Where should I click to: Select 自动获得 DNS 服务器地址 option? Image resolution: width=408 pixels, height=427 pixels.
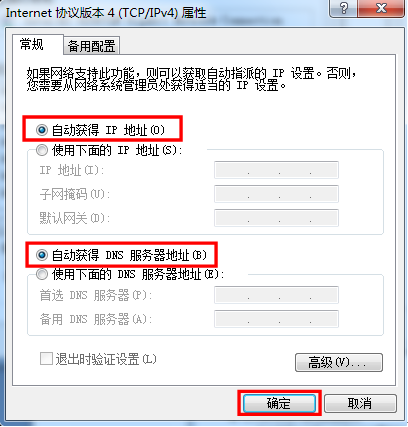coord(42,255)
